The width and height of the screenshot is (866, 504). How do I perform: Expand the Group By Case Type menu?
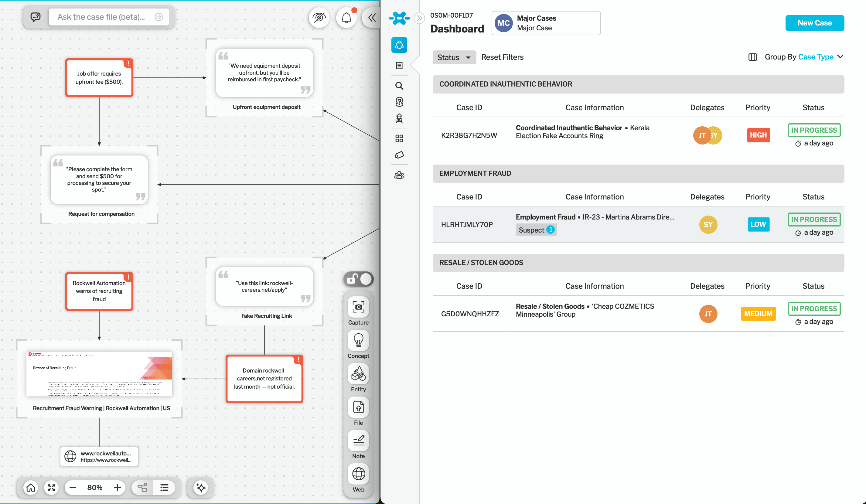tap(804, 57)
